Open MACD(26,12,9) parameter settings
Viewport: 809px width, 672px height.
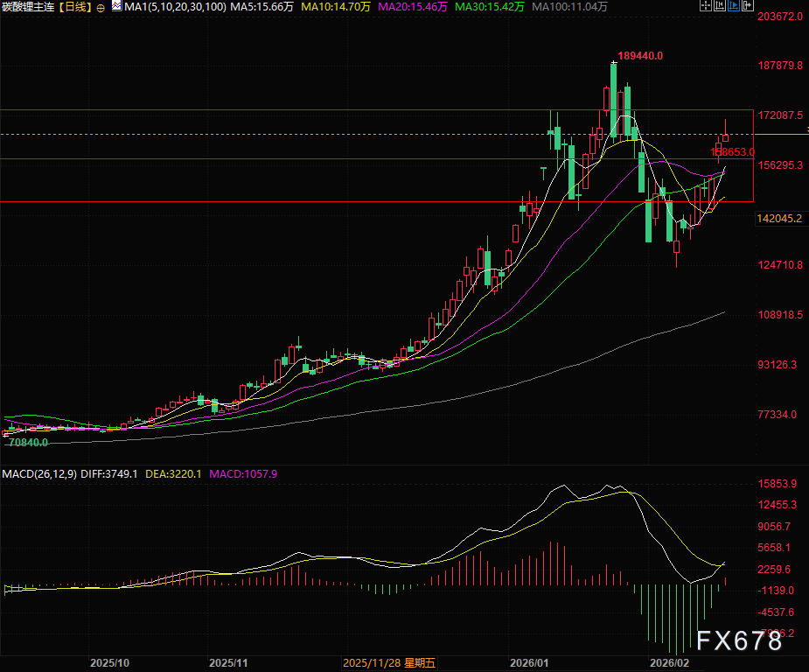(x=39, y=473)
